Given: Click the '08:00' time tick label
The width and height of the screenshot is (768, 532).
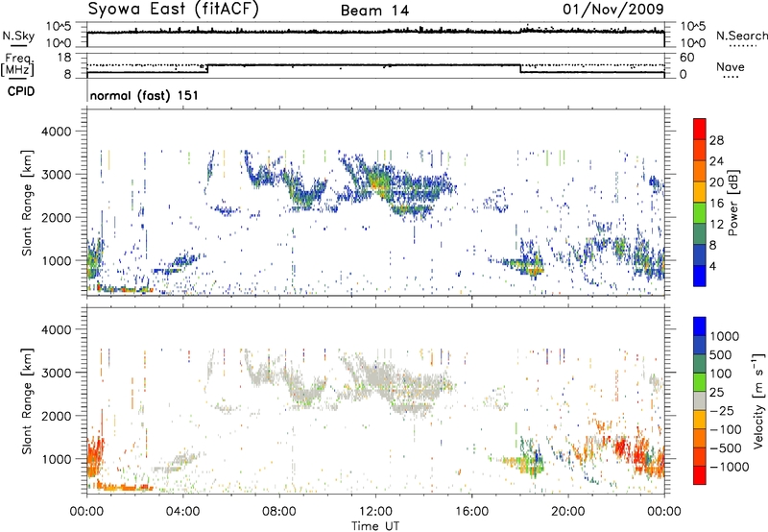Looking at the screenshot, I should tap(278, 512).
